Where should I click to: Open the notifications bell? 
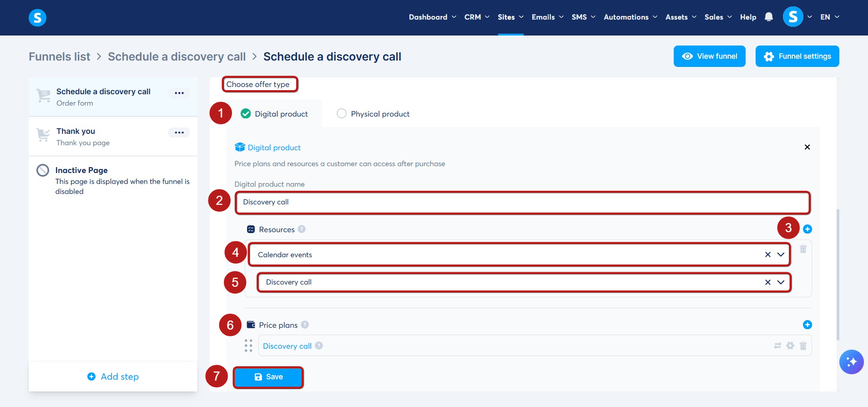(769, 17)
